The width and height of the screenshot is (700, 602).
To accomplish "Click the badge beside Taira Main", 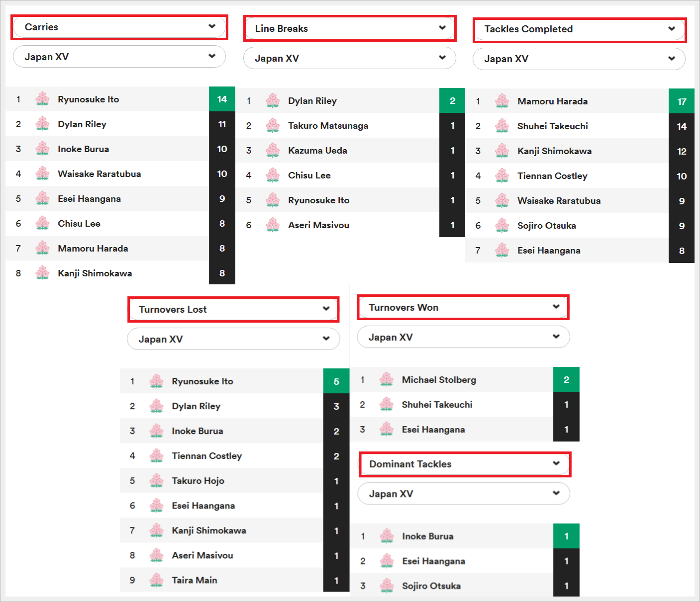I will coord(156,580).
